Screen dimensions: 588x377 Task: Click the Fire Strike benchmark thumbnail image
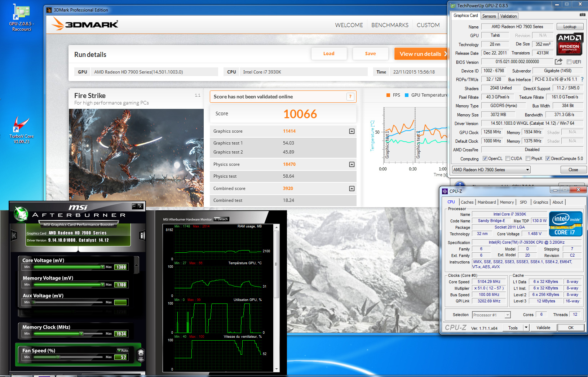136,158
